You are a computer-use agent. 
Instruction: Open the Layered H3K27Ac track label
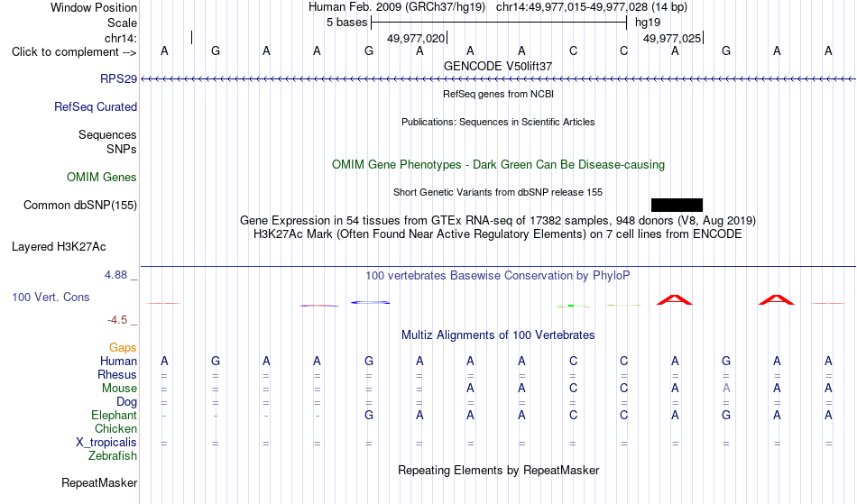click(x=59, y=247)
